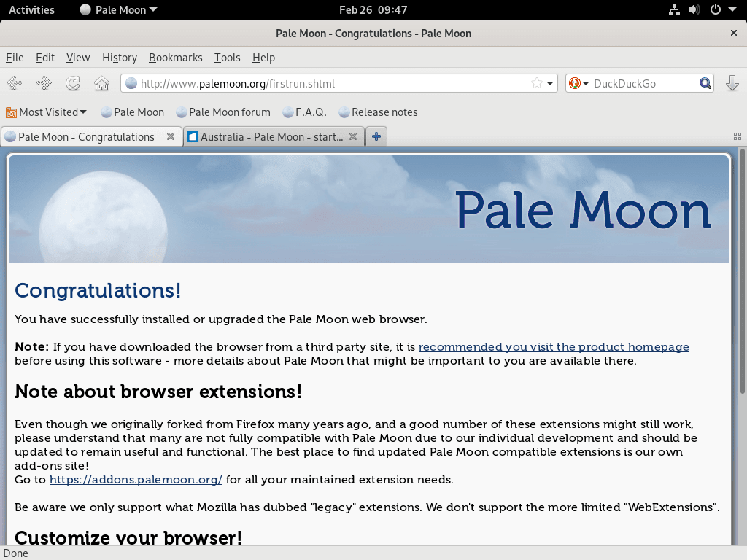The width and height of the screenshot is (747, 560).
Task: Expand the Most Visited bookmarks folder
Action: 46,112
